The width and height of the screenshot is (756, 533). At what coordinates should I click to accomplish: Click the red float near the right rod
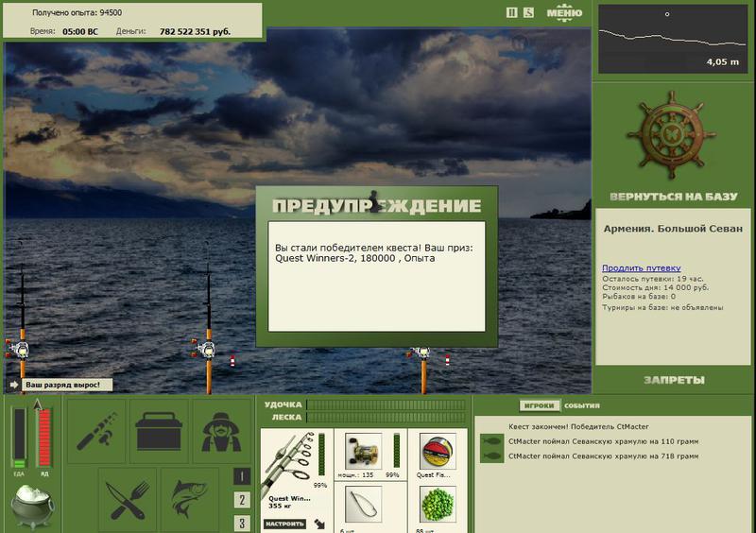click(447, 360)
